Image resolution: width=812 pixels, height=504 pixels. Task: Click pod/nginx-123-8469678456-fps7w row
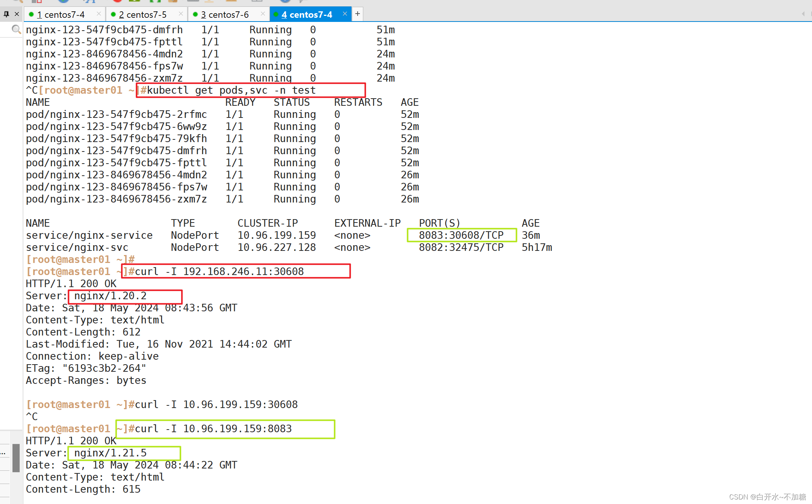tap(222, 187)
